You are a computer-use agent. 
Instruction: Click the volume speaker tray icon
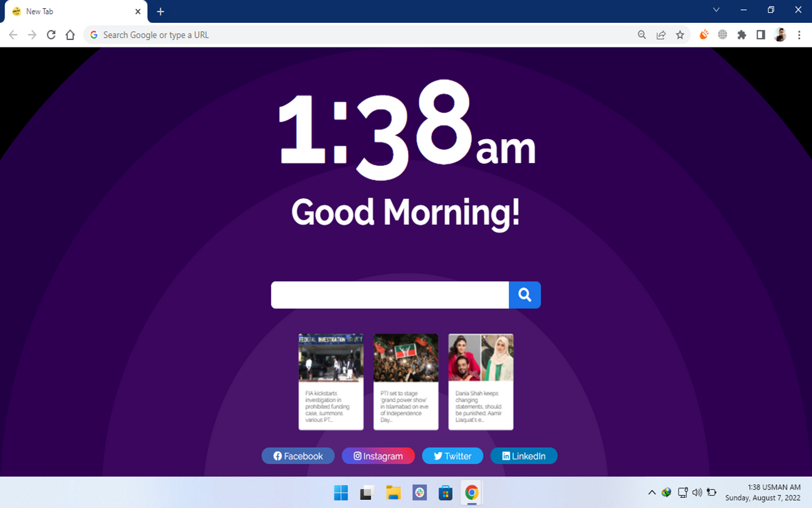click(697, 492)
